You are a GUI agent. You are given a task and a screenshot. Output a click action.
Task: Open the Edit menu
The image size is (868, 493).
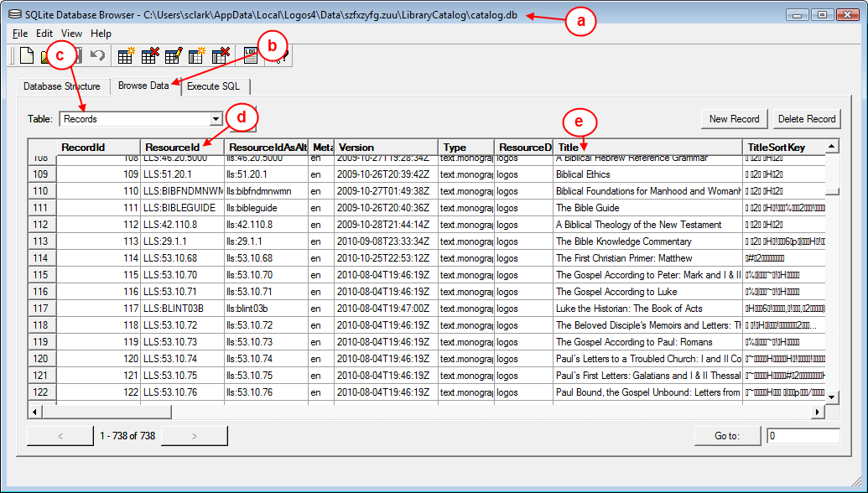coord(44,34)
